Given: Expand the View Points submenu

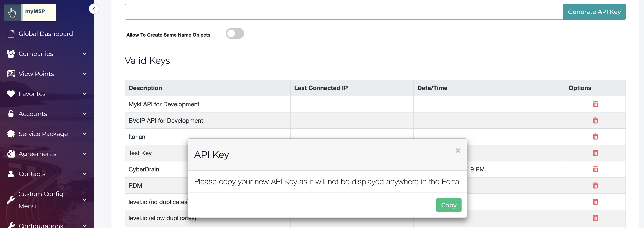Looking at the screenshot, I should coord(84,74).
